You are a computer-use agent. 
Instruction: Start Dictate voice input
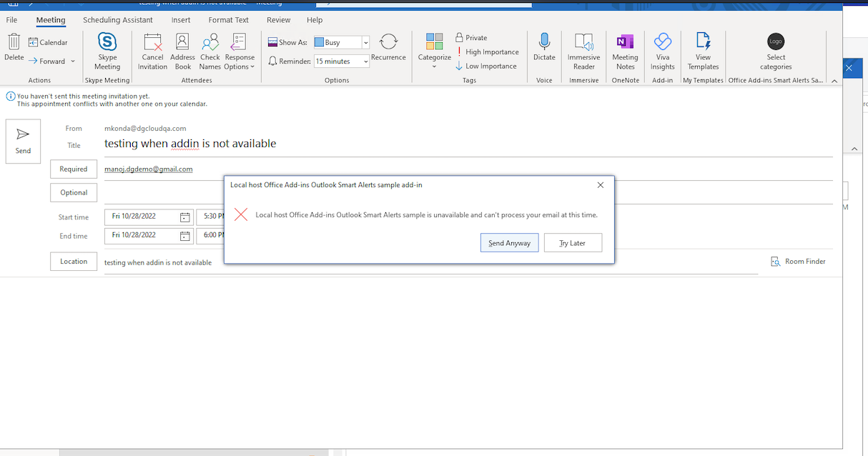point(544,50)
